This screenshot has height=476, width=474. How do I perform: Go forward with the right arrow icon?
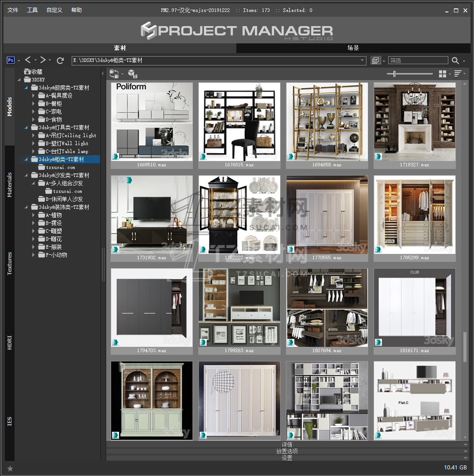[43, 60]
